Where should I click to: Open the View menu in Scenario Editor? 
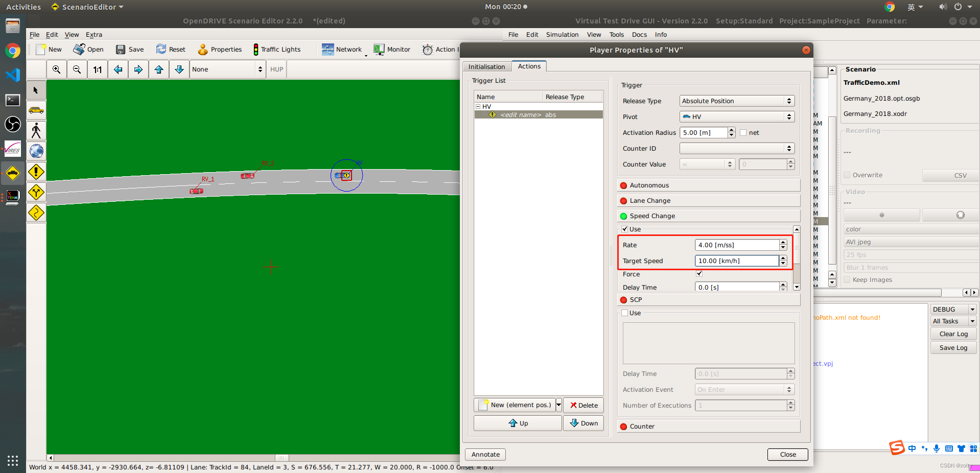pos(72,35)
